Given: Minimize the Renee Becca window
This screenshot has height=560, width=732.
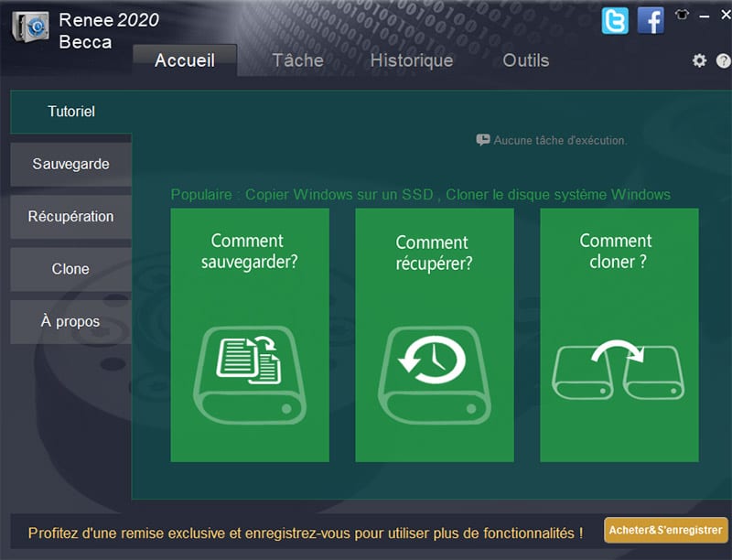Looking at the screenshot, I should coord(703,16).
